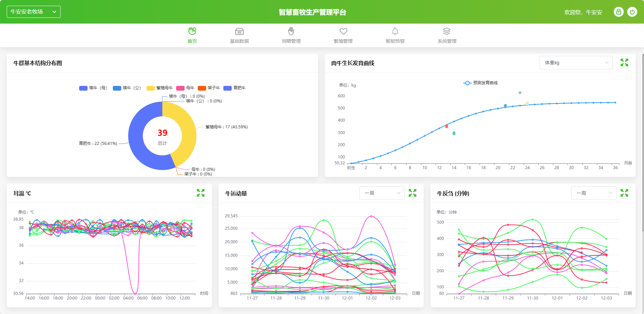Open the 饲喂管理 menu
Image resolution: width=644 pixels, height=314 pixels.
291,35
